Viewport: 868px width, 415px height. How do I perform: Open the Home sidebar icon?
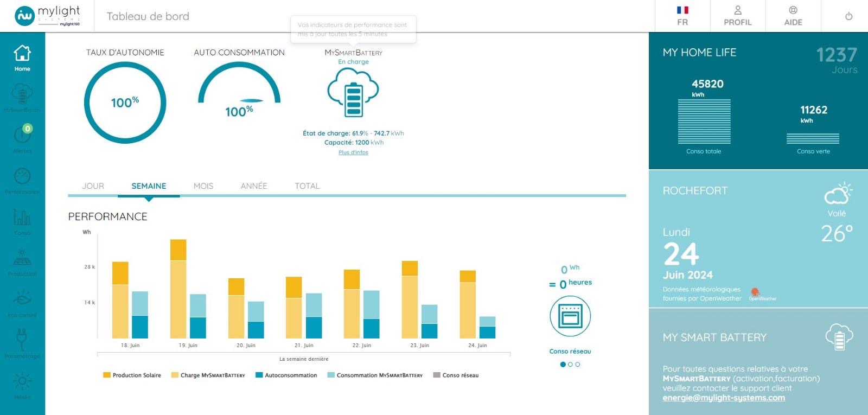[22, 58]
